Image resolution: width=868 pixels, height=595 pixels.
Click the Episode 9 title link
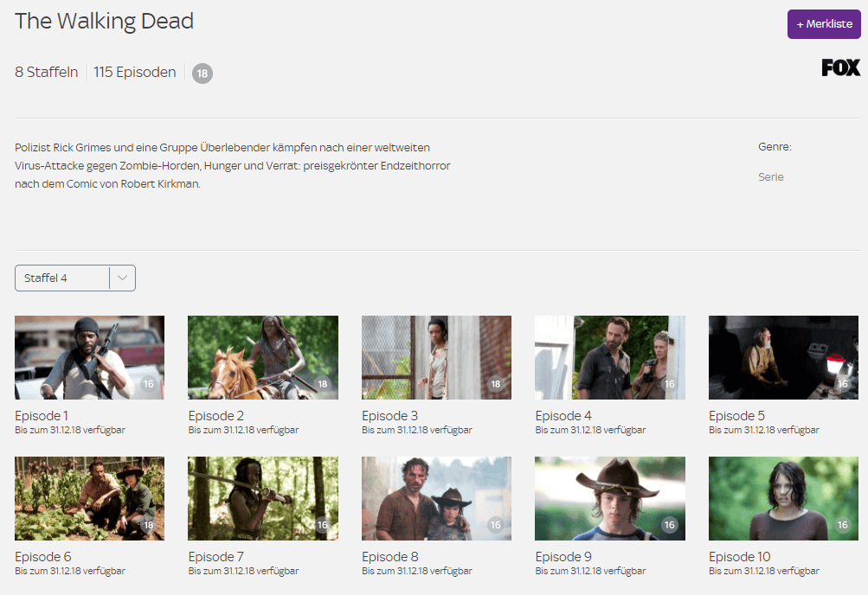pyautogui.click(x=563, y=556)
